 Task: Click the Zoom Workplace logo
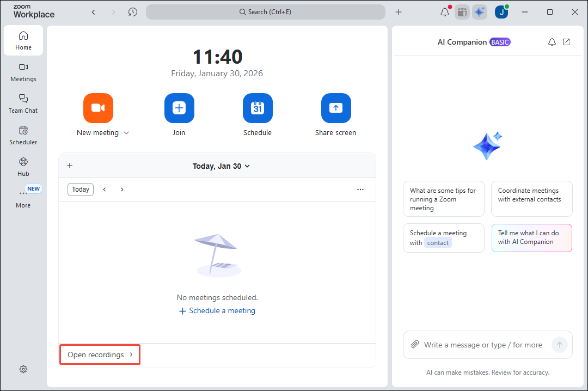[x=34, y=11]
